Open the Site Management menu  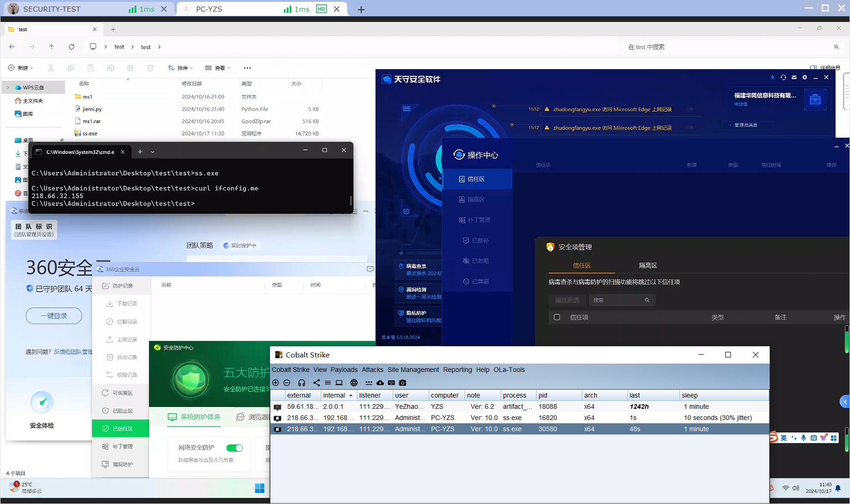pyautogui.click(x=413, y=370)
